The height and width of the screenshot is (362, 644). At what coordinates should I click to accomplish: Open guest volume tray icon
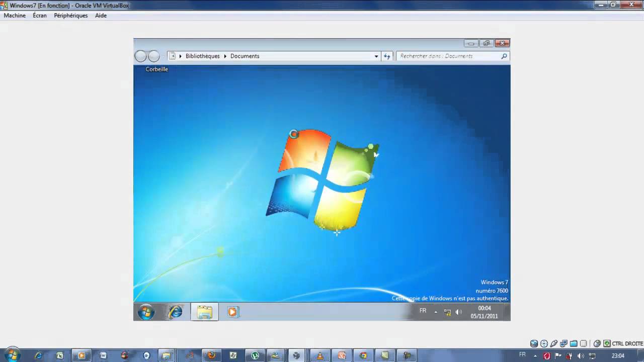458,312
